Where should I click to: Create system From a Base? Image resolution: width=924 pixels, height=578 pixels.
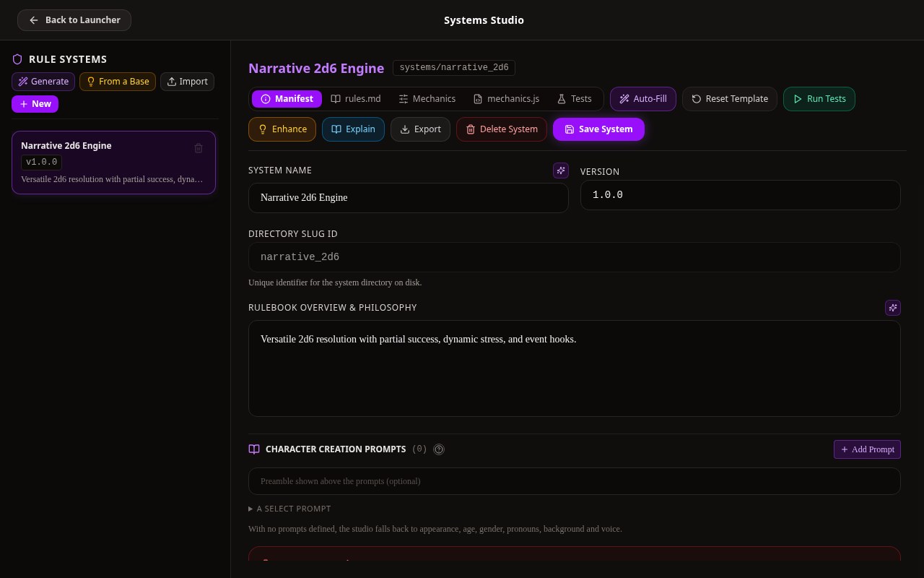118,82
